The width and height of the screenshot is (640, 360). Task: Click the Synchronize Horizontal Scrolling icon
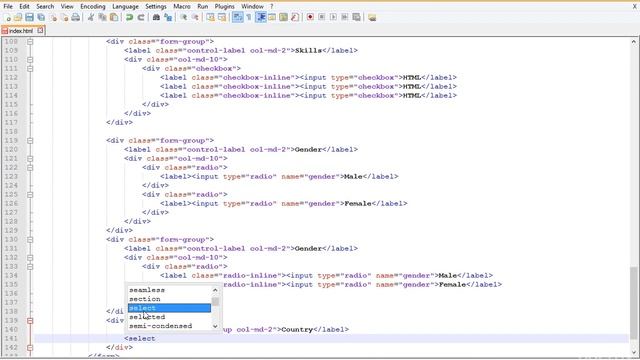click(222, 18)
